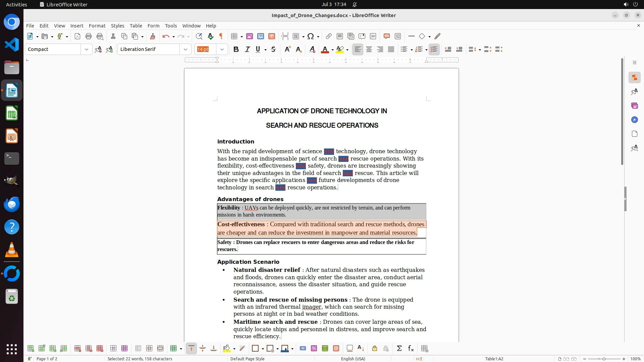The width and height of the screenshot is (644, 362).
Task: Open the Gallery sidebar panel
Action: pyautogui.click(x=634, y=106)
